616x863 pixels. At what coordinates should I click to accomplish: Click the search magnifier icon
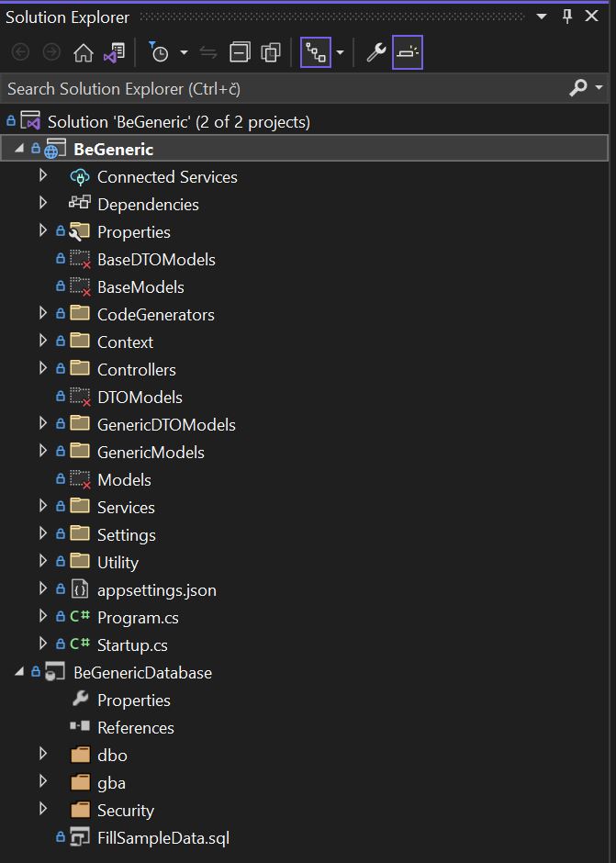click(x=578, y=88)
